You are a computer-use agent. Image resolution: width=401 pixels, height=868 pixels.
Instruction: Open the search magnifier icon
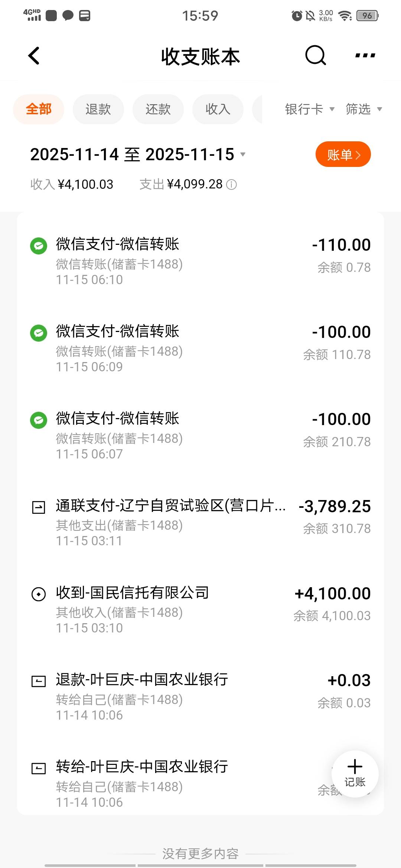pyautogui.click(x=315, y=56)
